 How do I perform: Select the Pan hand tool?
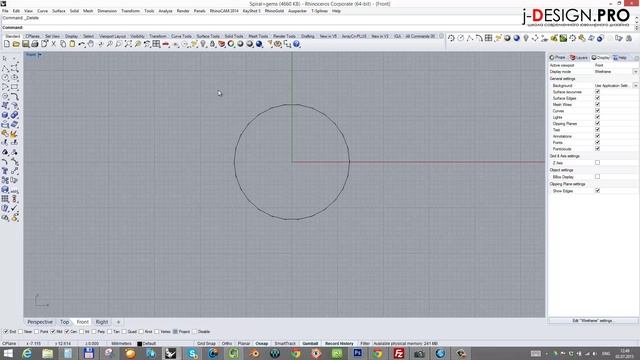91,44
